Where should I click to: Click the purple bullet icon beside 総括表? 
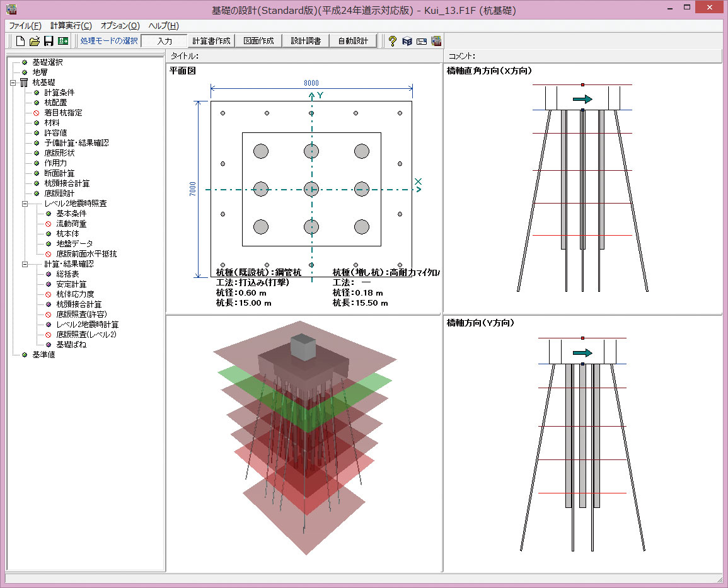pyautogui.click(x=49, y=274)
